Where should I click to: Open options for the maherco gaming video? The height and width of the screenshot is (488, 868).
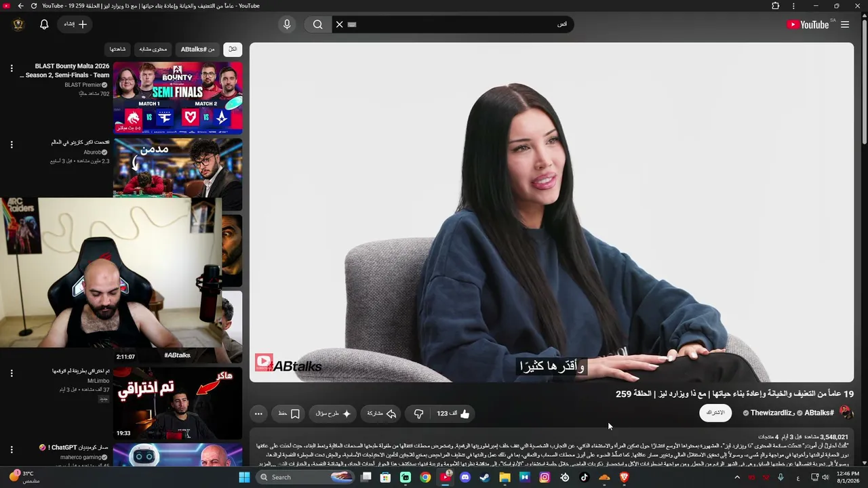tap(12, 449)
